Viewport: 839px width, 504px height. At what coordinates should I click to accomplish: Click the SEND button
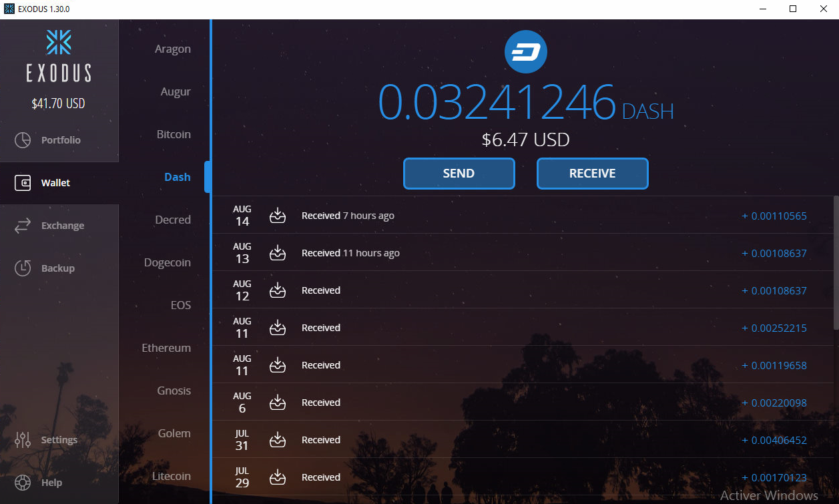[x=459, y=174]
